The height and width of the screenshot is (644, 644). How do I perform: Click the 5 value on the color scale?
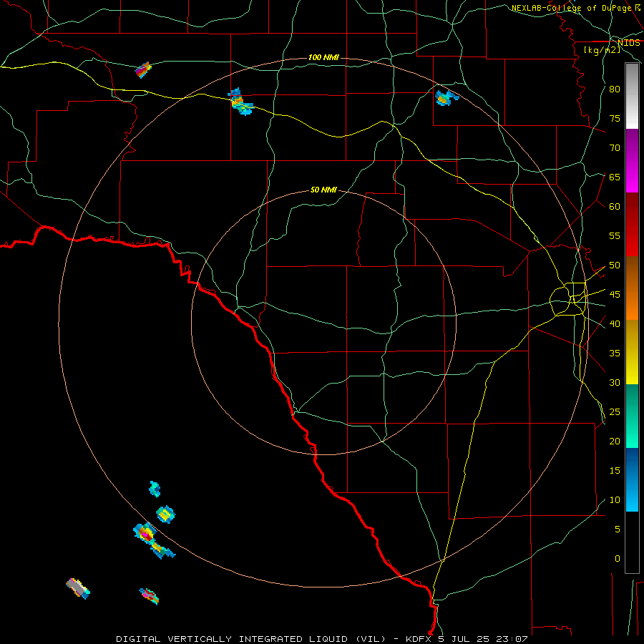(618, 530)
